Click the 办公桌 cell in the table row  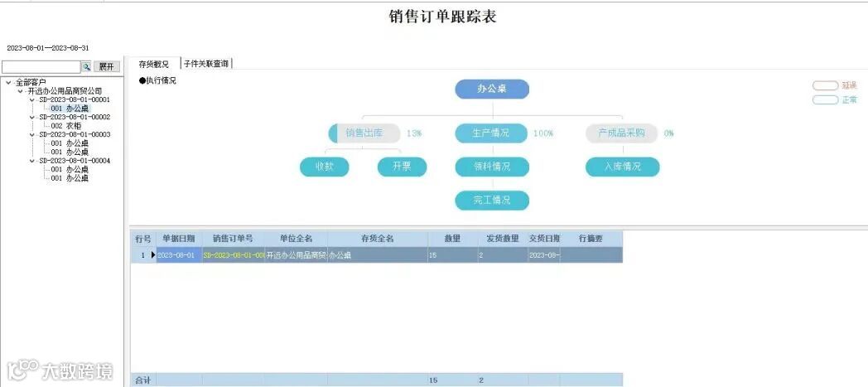[378, 255]
